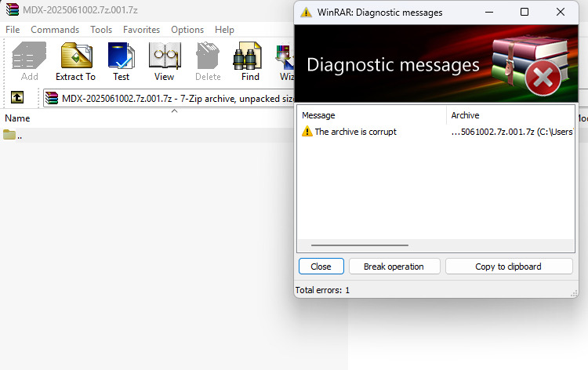This screenshot has height=370, width=588.
Task: Go up one folder level icon
Action: click(x=17, y=97)
